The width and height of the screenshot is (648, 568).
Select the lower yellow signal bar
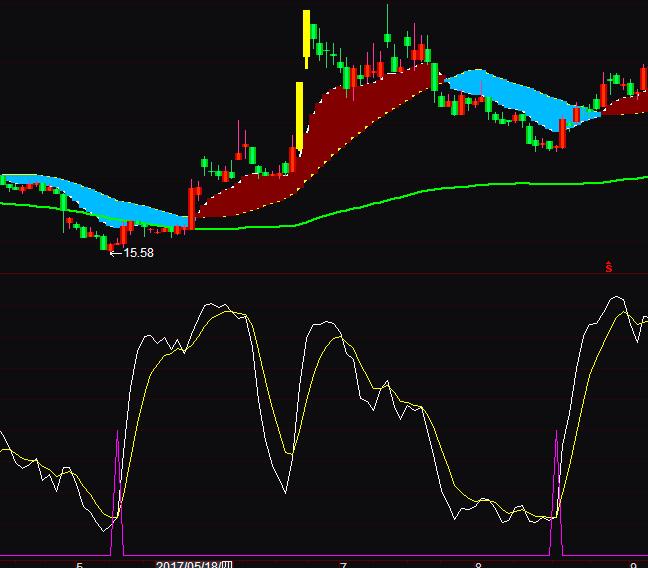click(x=299, y=115)
